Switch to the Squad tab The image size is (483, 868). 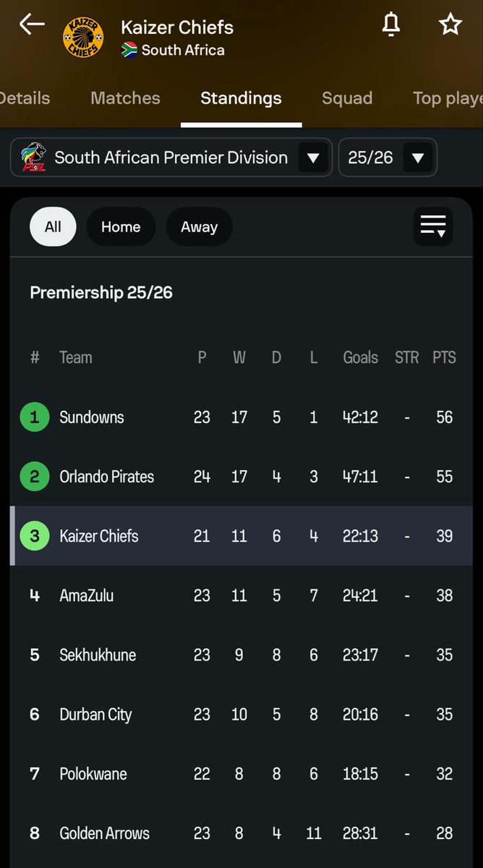(347, 98)
